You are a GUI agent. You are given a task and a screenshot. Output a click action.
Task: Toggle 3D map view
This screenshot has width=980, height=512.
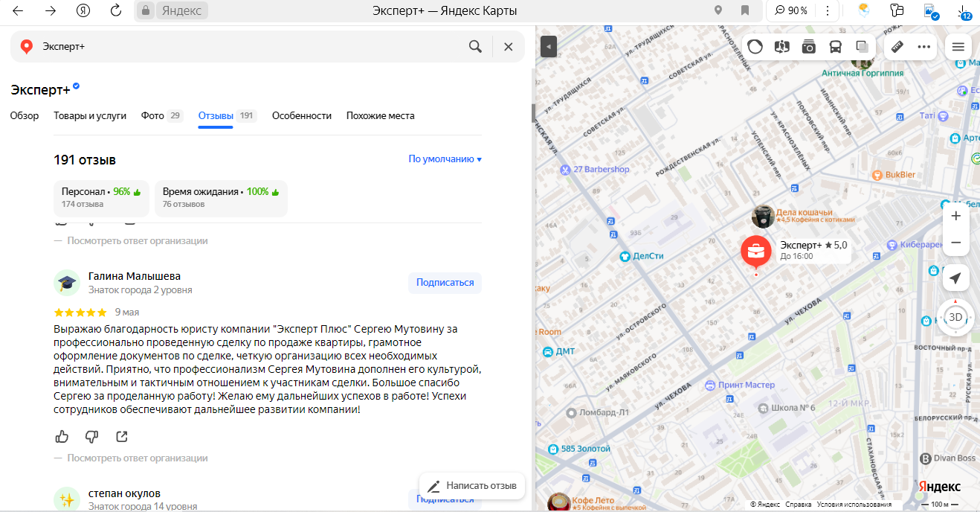955,317
